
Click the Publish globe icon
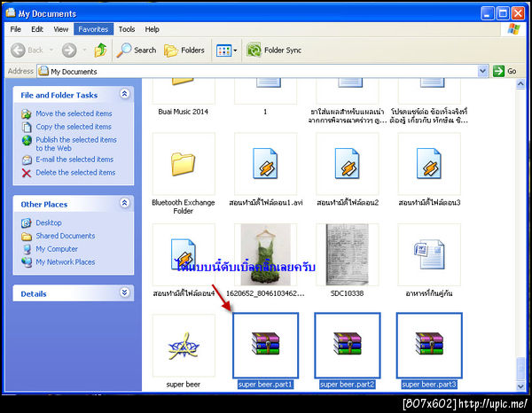(27, 140)
